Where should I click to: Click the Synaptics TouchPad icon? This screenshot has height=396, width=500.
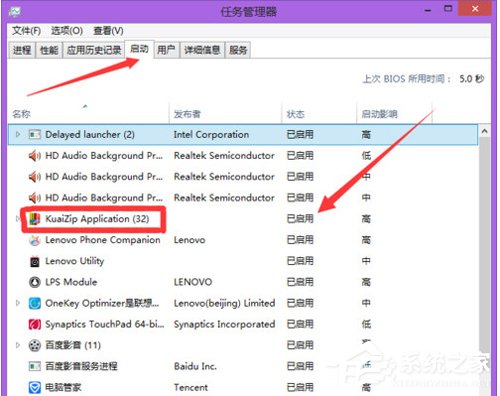tap(35, 324)
